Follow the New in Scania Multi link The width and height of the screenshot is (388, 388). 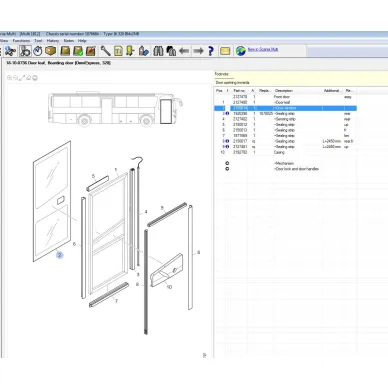coord(263,49)
